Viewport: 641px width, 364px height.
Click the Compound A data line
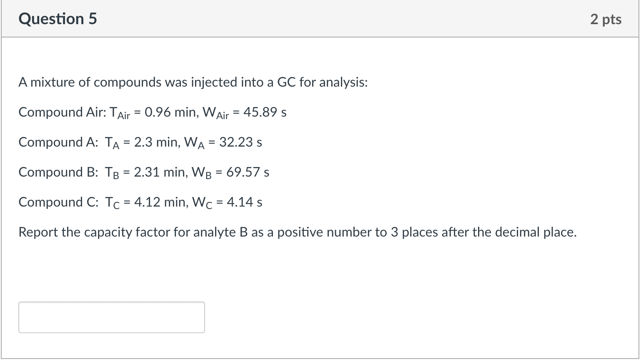tap(140, 143)
